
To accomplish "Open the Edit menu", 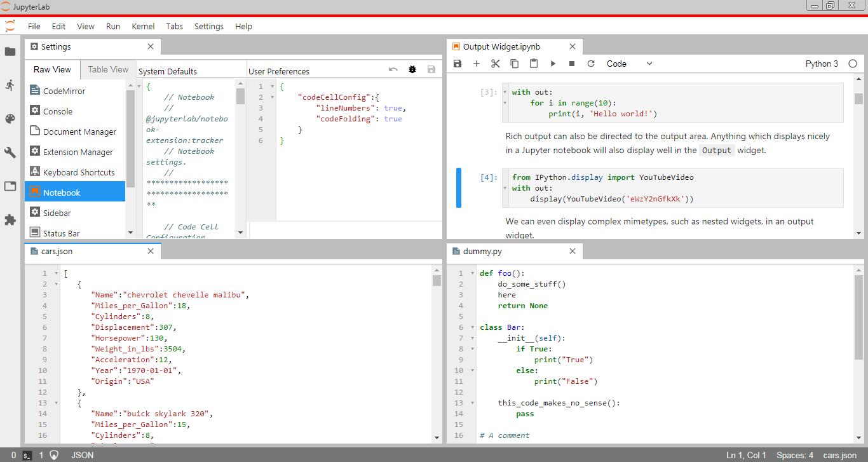I will pyautogui.click(x=58, y=26).
